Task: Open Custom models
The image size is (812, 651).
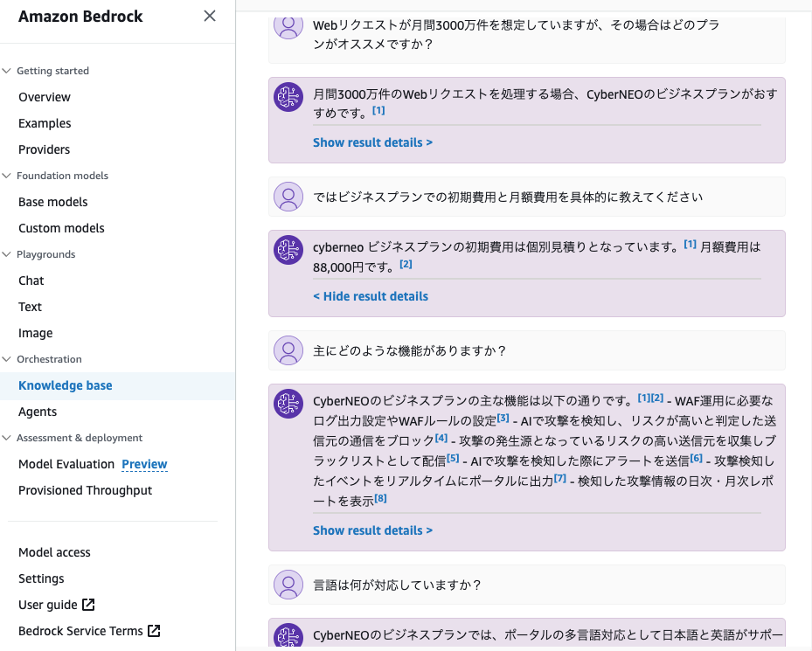Action: coord(61,228)
